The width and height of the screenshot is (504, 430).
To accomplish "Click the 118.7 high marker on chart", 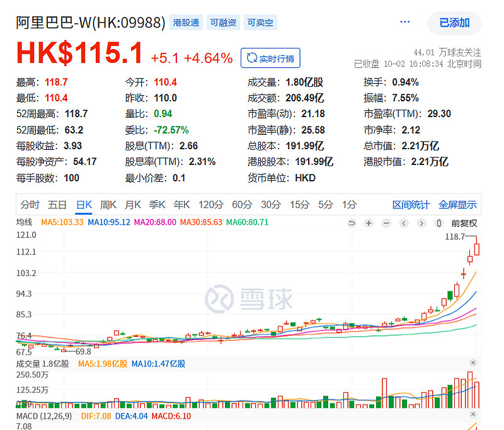I will (455, 237).
